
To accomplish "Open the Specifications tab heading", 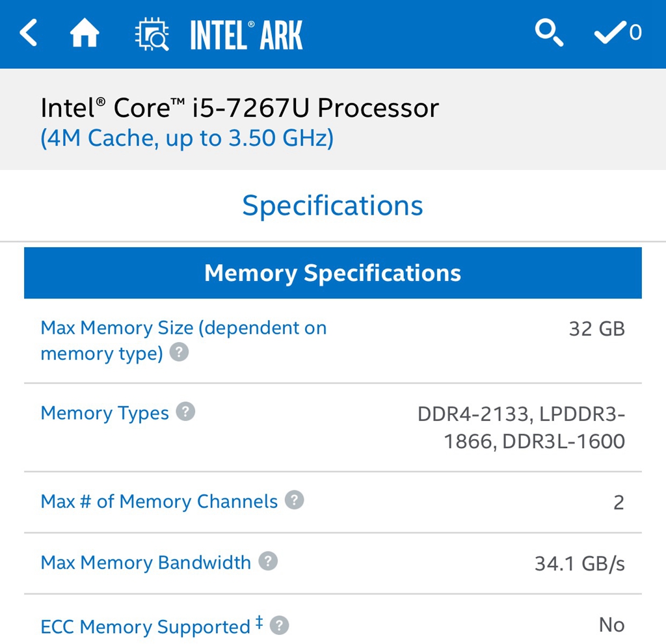I will [332, 206].
